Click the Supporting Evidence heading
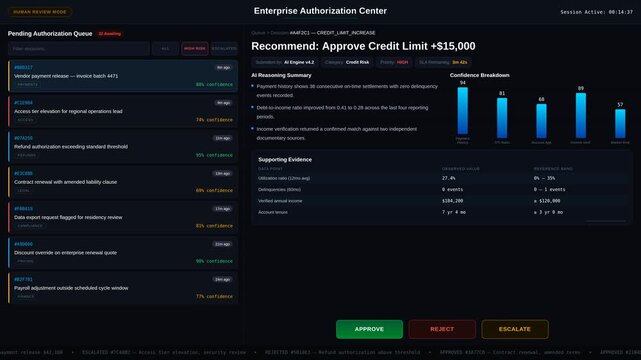 (285, 160)
